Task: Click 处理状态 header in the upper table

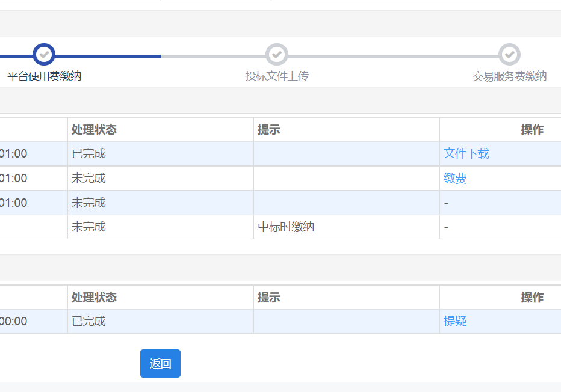Action: [x=94, y=130]
